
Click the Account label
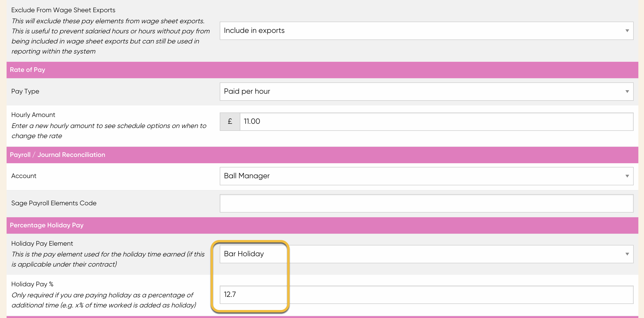tap(24, 176)
